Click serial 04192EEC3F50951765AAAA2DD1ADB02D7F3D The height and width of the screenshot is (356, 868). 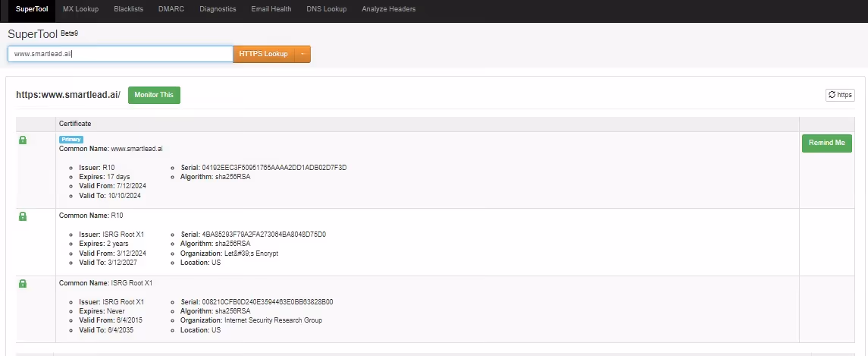click(264, 168)
